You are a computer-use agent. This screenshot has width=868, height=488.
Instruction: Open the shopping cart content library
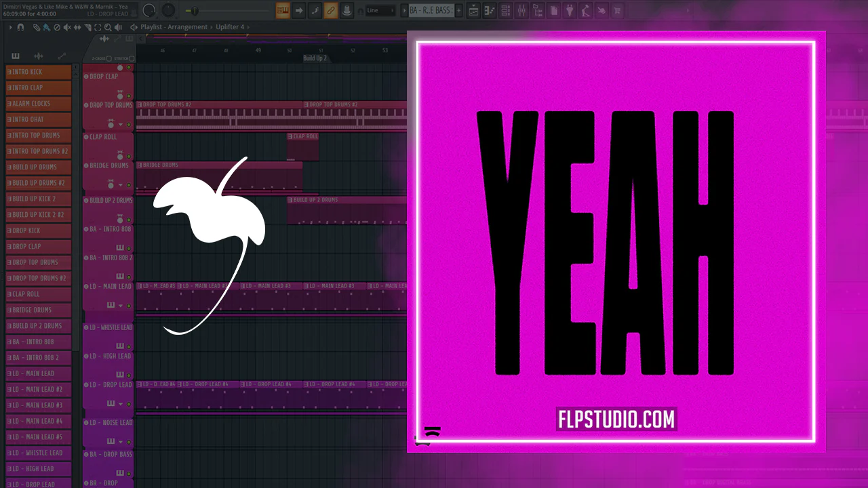point(618,10)
